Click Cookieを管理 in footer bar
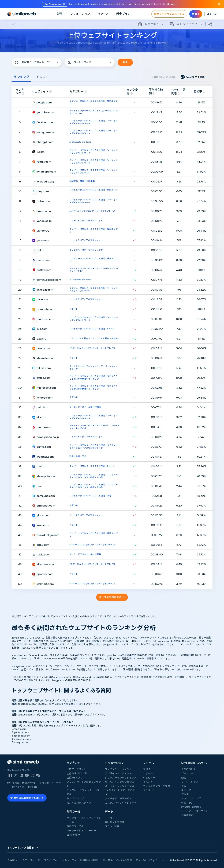 [x=124, y=860]
